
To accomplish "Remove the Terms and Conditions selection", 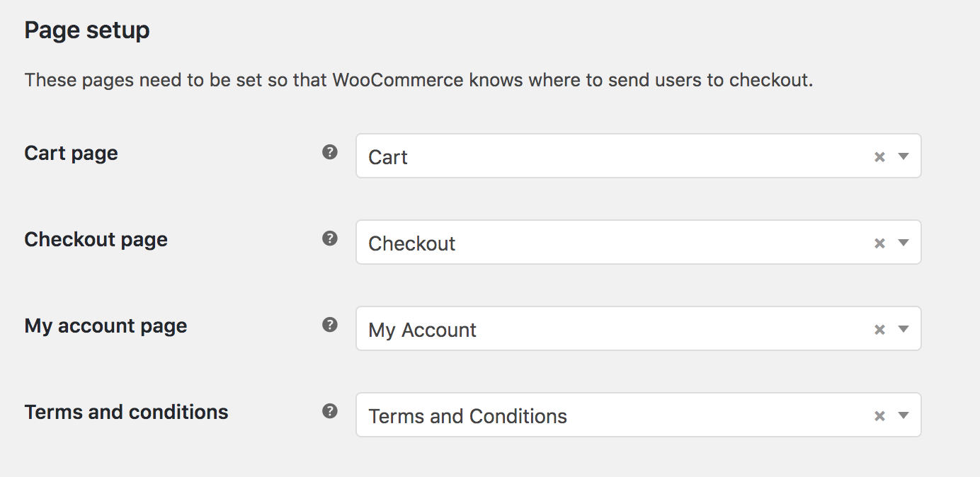I will pos(879,415).
